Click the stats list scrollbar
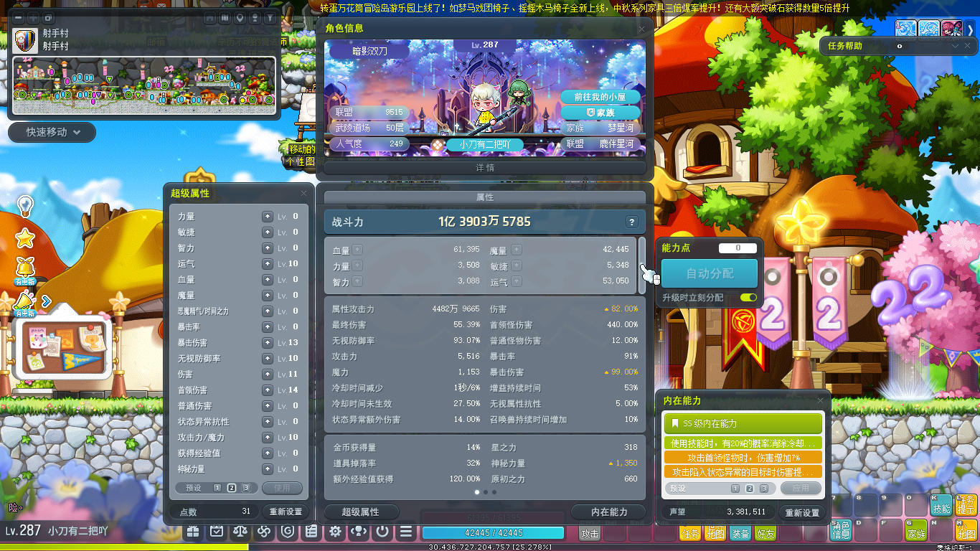Viewport: 980px width, 551px height. pyautogui.click(x=642, y=265)
